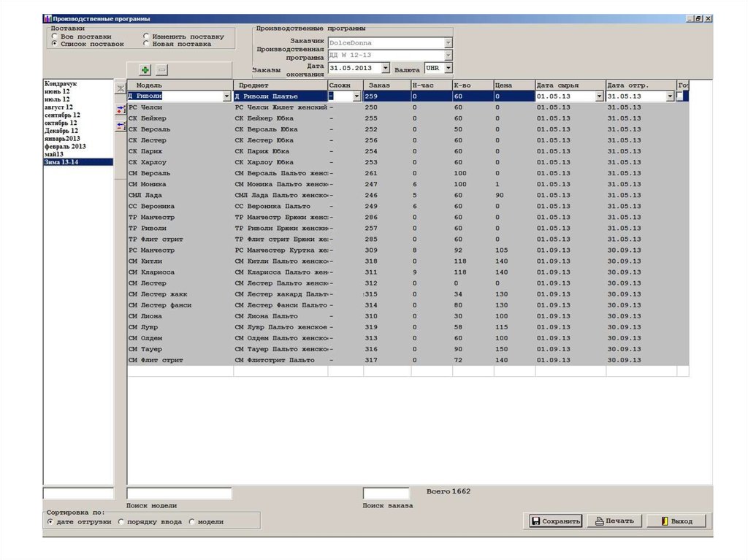This screenshot has width=748, height=560.
Task: Expand the 'Дата окончания' date picker
Action: tap(386, 68)
